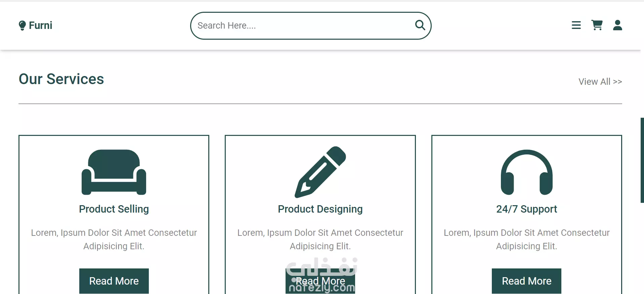
Task: Click the Furni lightbulb logo icon
Action: pos(22,26)
